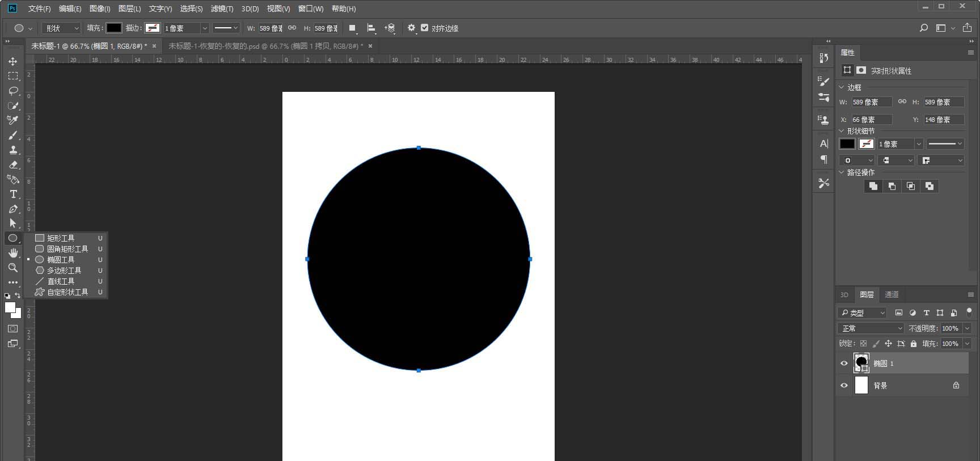
Task: Toggle link width and height in options bar
Action: click(x=292, y=28)
